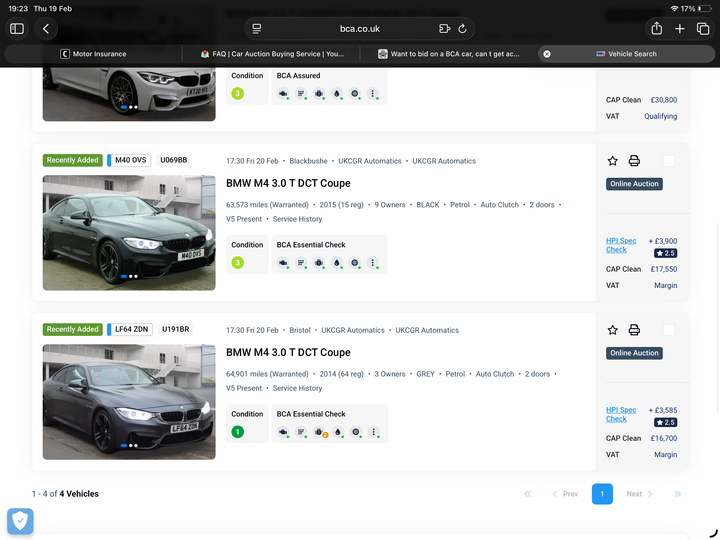Close the Vehicle Search tab
The height and width of the screenshot is (540, 720).
pos(547,54)
